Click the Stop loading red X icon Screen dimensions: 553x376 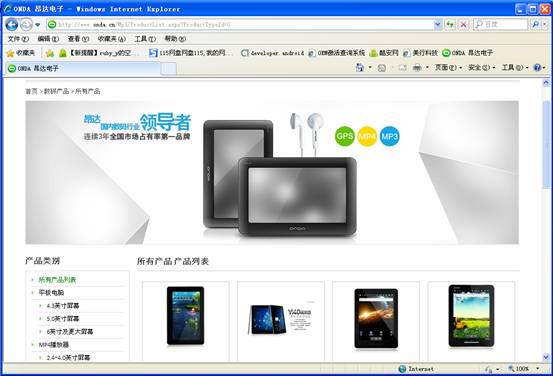pyautogui.click(x=463, y=24)
